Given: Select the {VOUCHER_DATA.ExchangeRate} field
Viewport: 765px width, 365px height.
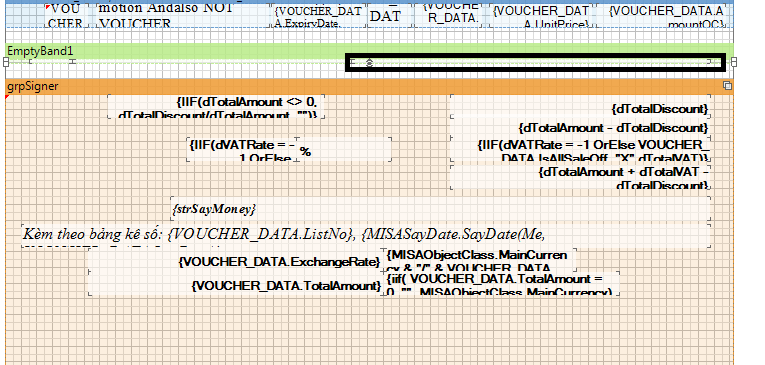Looking at the screenshot, I should 236,261.
